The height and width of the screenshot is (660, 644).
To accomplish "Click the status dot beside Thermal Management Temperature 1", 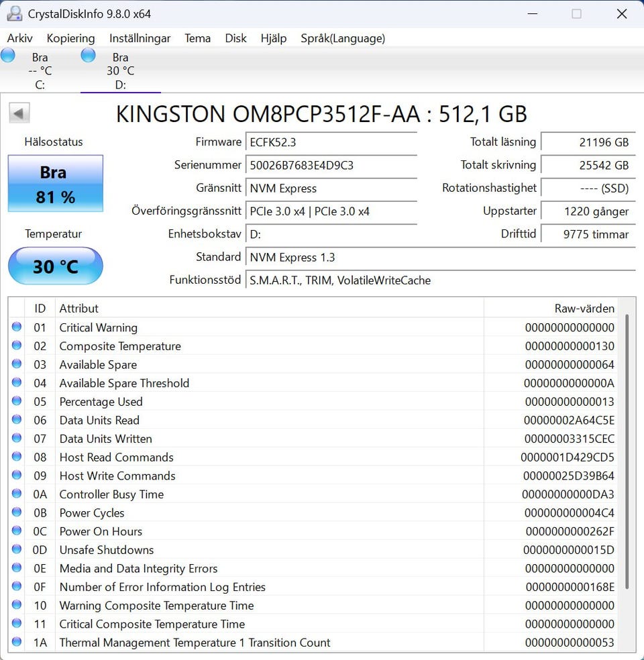I will click(x=17, y=641).
